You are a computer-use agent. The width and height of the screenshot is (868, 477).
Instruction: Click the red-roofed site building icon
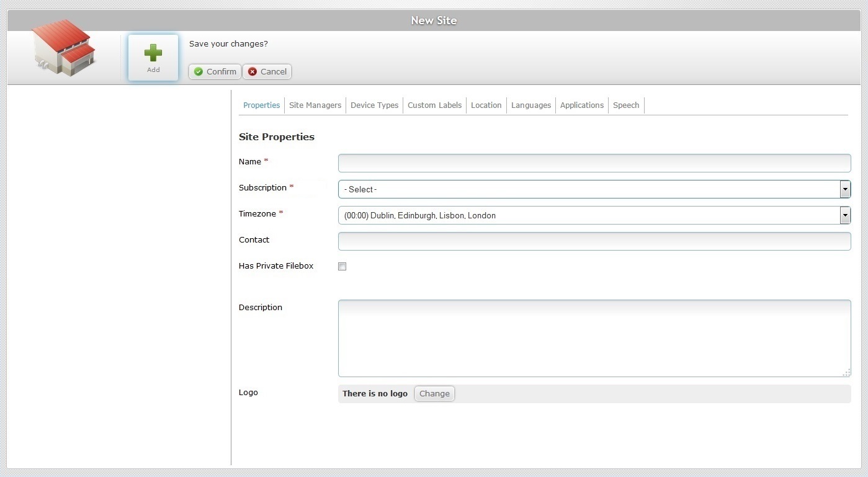pyautogui.click(x=64, y=48)
